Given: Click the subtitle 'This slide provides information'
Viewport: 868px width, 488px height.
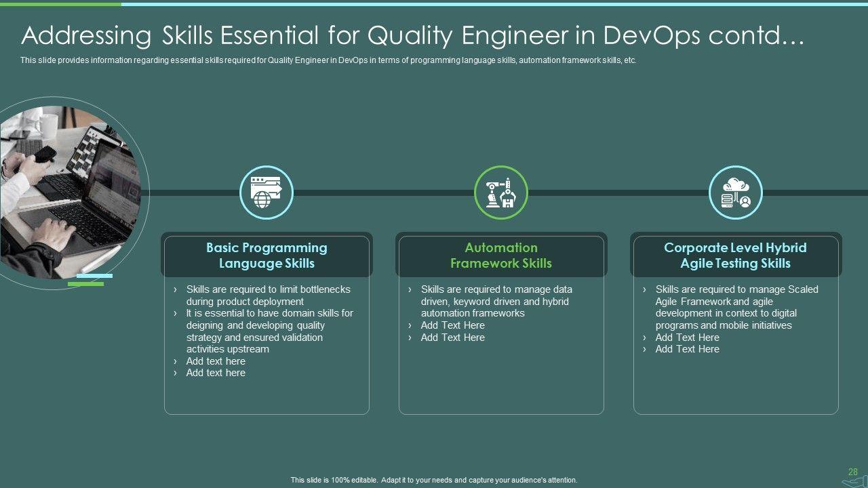Looking at the screenshot, I should pos(328,60).
